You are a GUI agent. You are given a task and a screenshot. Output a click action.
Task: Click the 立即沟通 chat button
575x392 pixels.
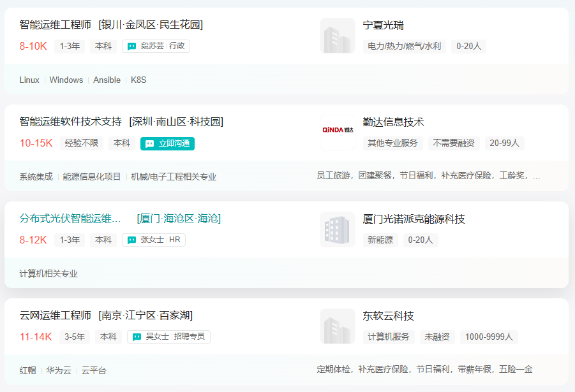[x=167, y=143]
